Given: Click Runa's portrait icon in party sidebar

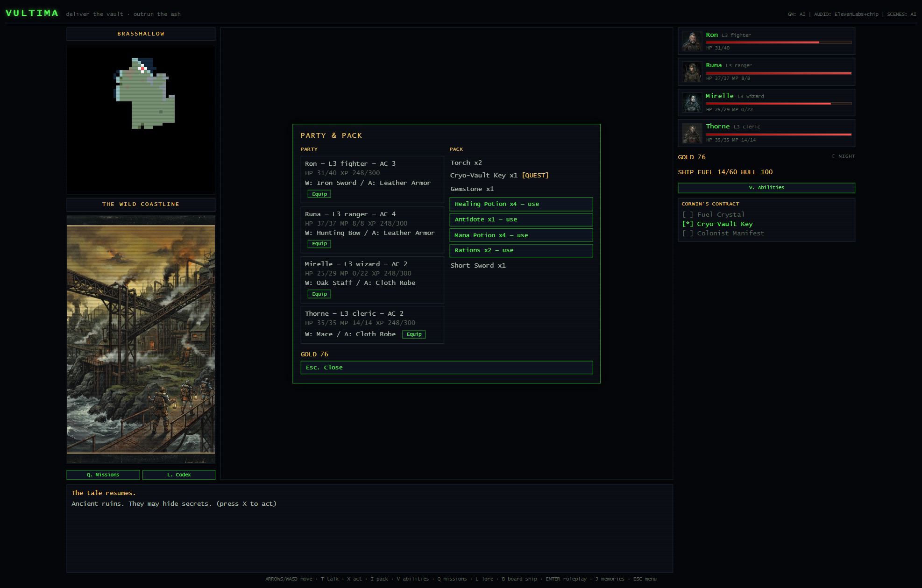Looking at the screenshot, I should coord(692,72).
